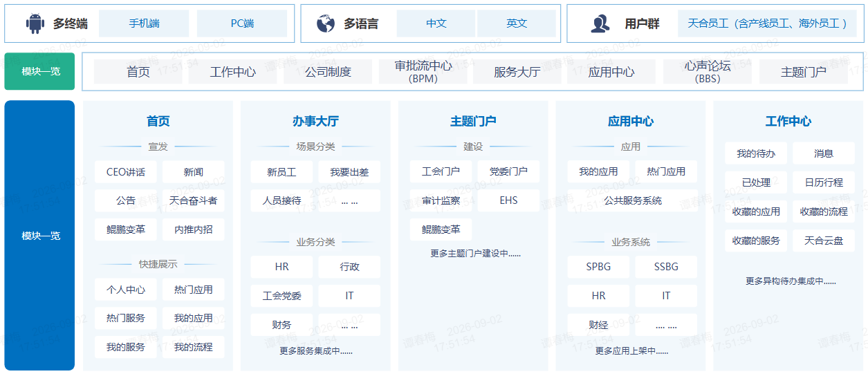Screen dimensions: 868x376
Task: Click 热门应用 under 快捷展示
Action: pyautogui.click(x=194, y=290)
